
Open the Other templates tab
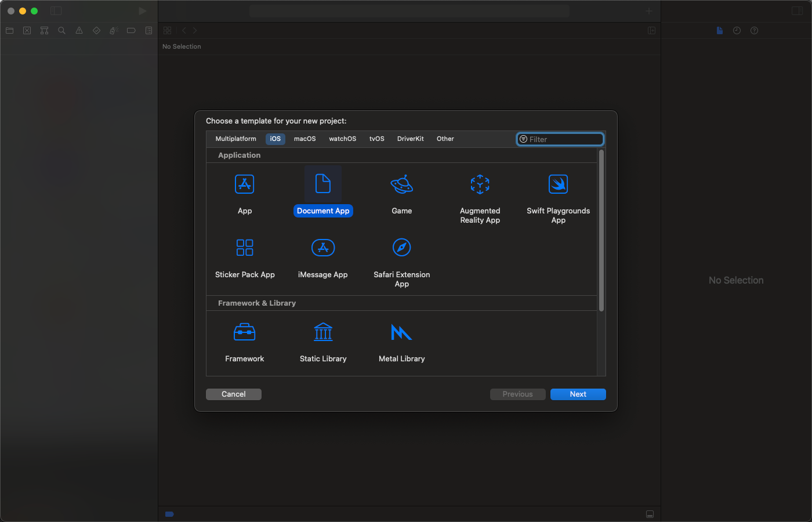[445, 139]
